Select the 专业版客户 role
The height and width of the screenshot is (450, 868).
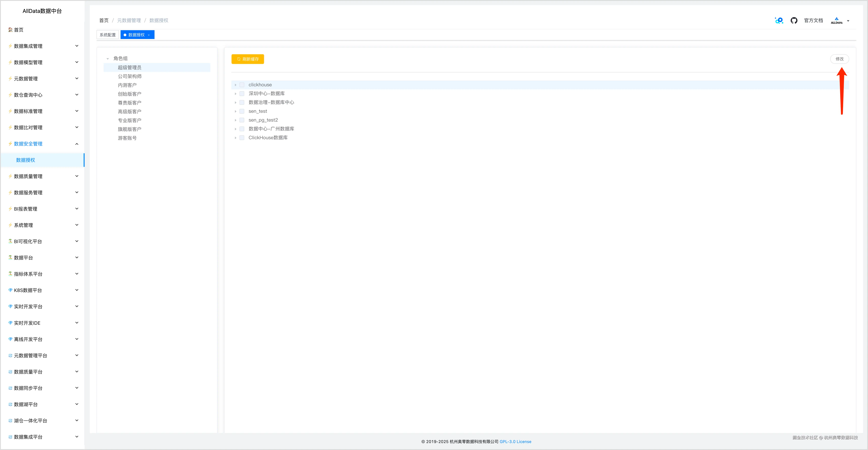[x=157, y=120]
